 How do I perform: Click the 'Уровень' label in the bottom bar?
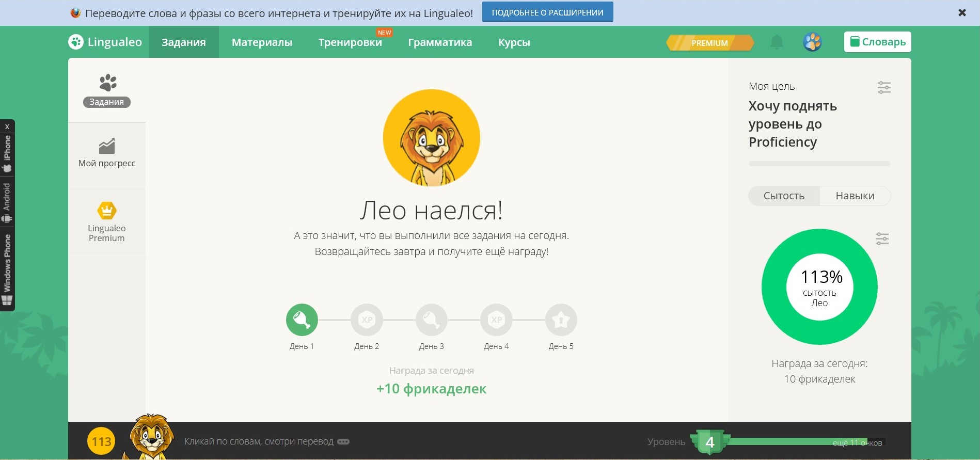[x=667, y=442]
